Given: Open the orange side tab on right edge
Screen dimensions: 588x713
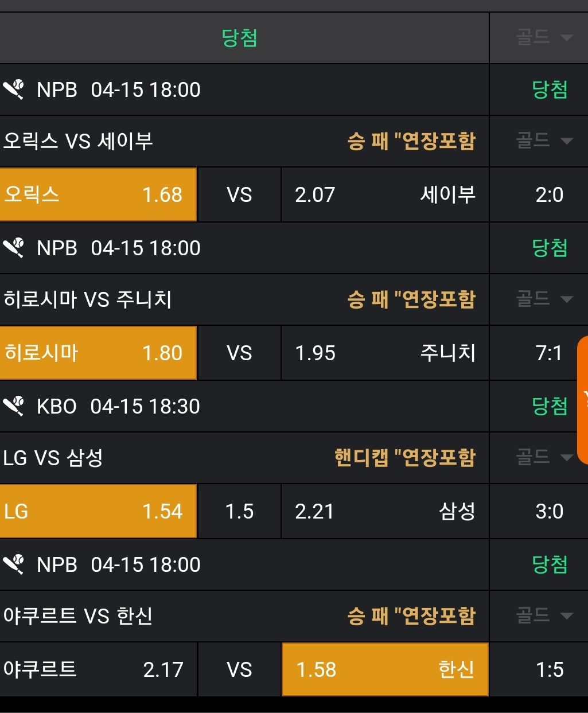Looking at the screenshot, I should coord(583,400).
